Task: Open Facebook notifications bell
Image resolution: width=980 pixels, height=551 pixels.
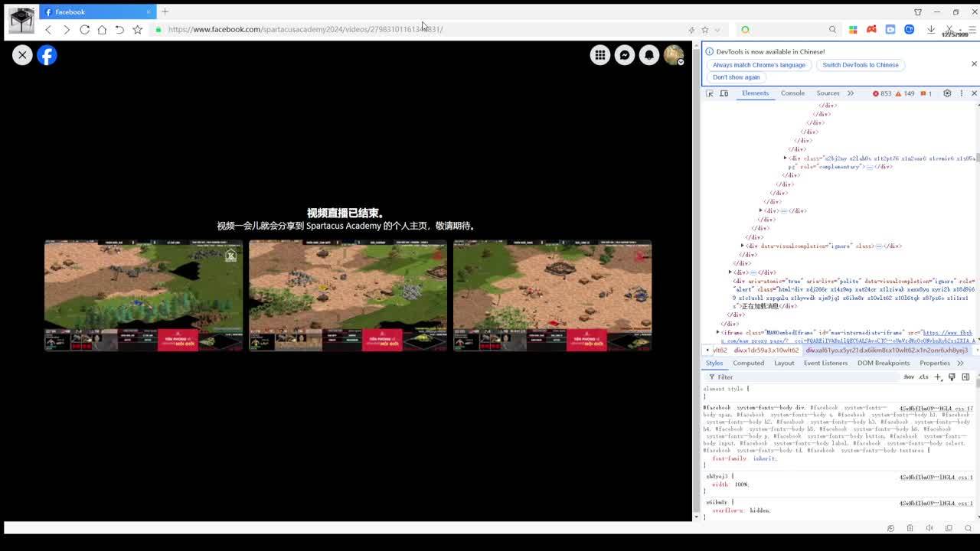Action: coord(649,55)
